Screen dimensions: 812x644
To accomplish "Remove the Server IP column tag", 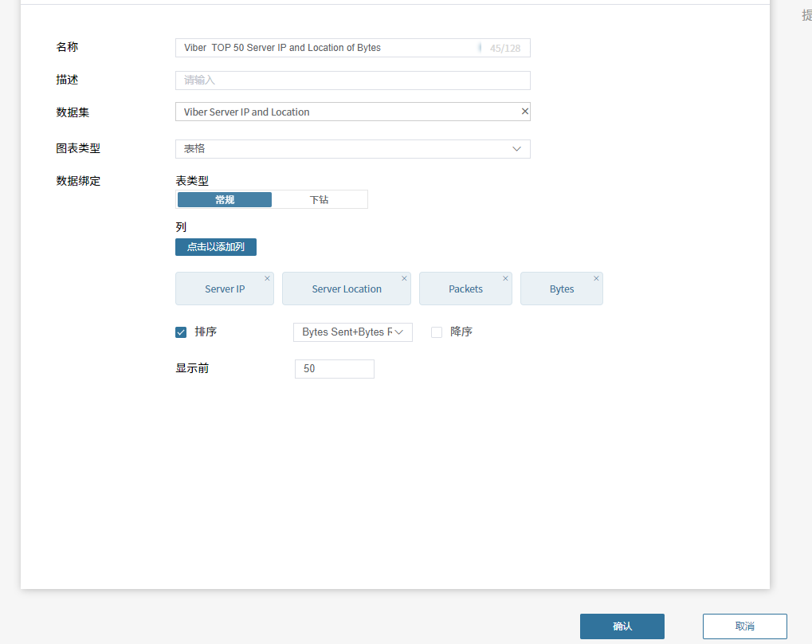I will click(267, 279).
